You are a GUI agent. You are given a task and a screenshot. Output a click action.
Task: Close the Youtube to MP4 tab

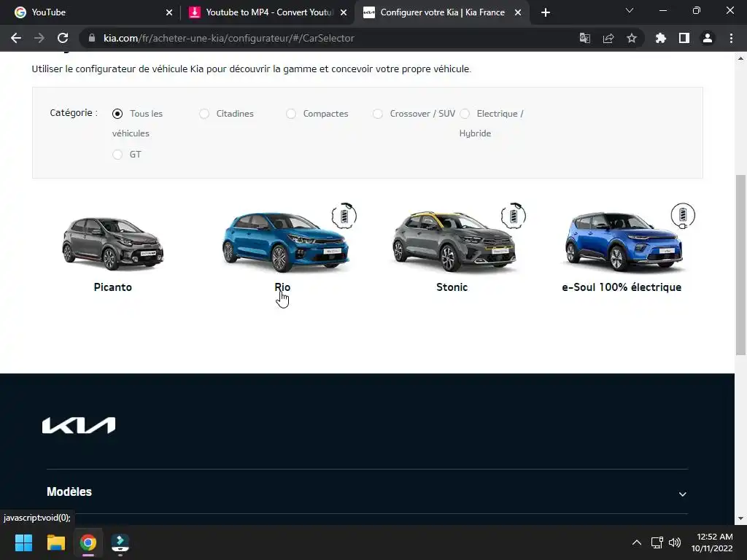pyautogui.click(x=344, y=12)
